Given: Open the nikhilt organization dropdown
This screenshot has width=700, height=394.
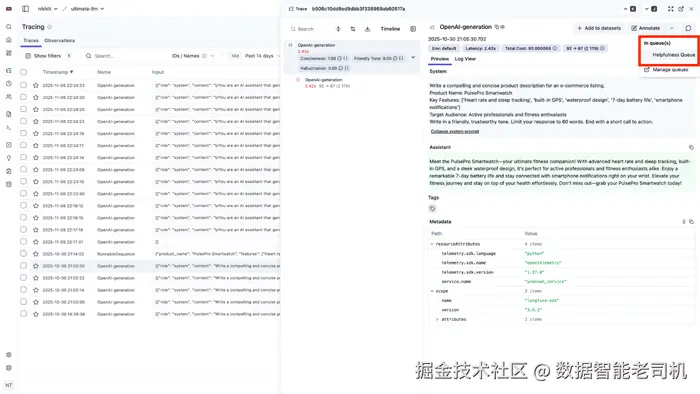Looking at the screenshot, I should pos(47,8).
